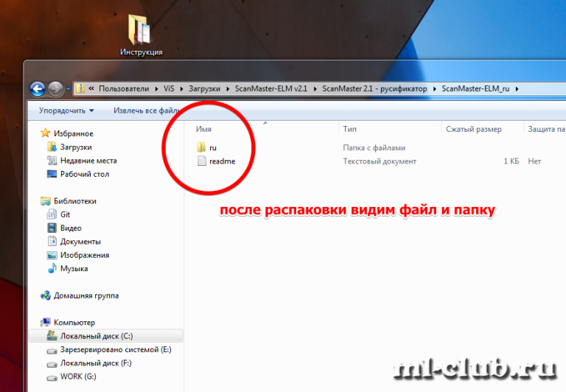Go to Рабочий стол in sidebar
Screen dimensions: 566x392
[x=84, y=174]
